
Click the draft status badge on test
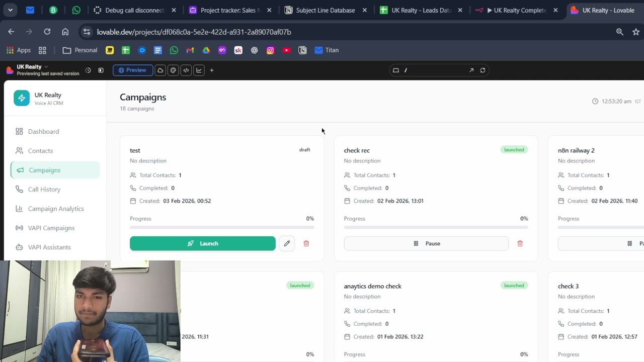(x=305, y=150)
